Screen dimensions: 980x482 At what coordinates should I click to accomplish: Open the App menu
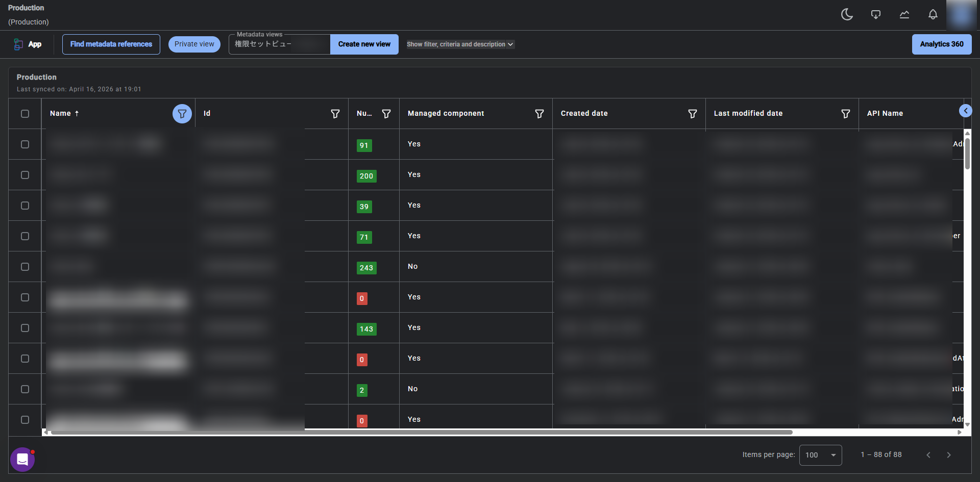(28, 44)
